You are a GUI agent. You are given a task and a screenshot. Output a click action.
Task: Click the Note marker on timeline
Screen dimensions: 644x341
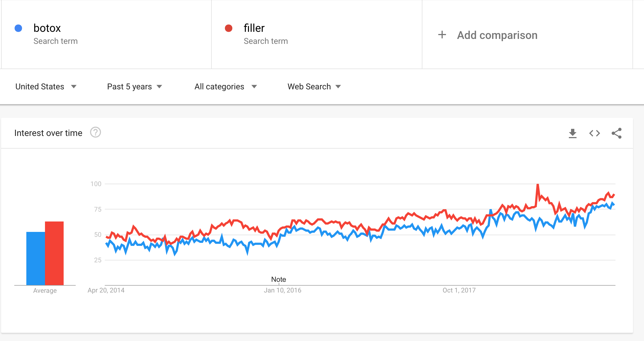(279, 279)
